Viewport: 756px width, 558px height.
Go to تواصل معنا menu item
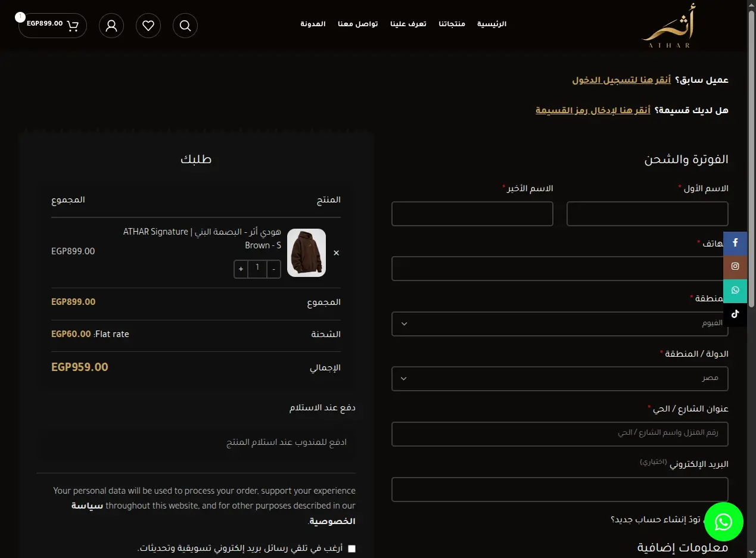pyautogui.click(x=358, y=24)
